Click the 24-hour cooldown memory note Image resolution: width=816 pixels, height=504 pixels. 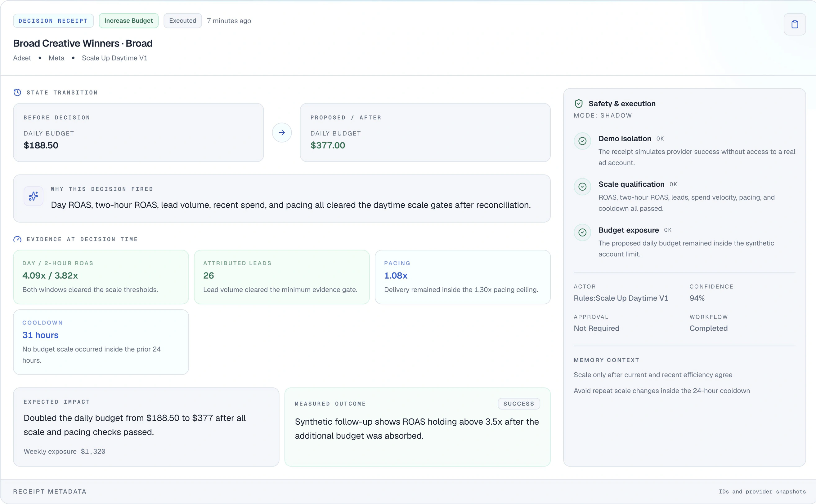tap(661, 391)
